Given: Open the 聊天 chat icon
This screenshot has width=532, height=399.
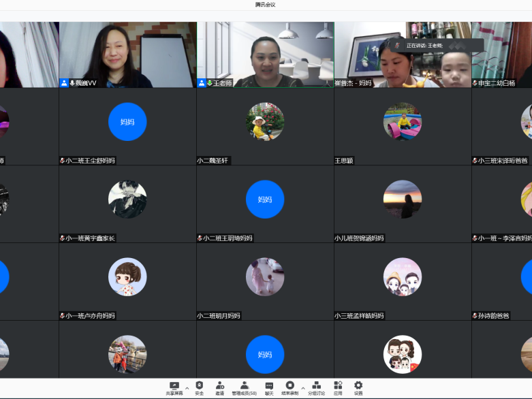Looking at the screenshot, I should (269, 386).
